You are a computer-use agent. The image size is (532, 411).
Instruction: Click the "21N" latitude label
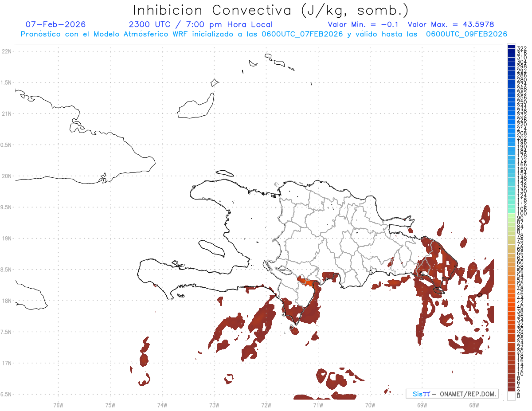point(7,114)
